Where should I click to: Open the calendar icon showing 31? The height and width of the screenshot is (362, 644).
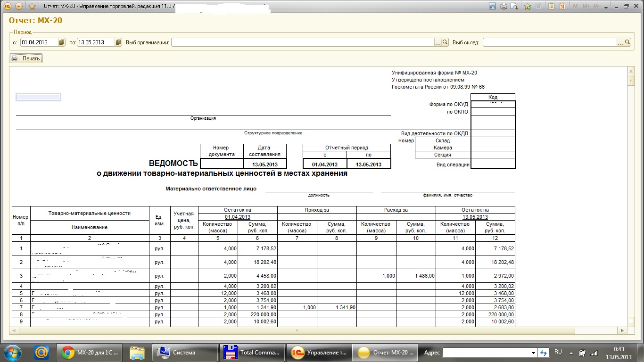(562, 7)
